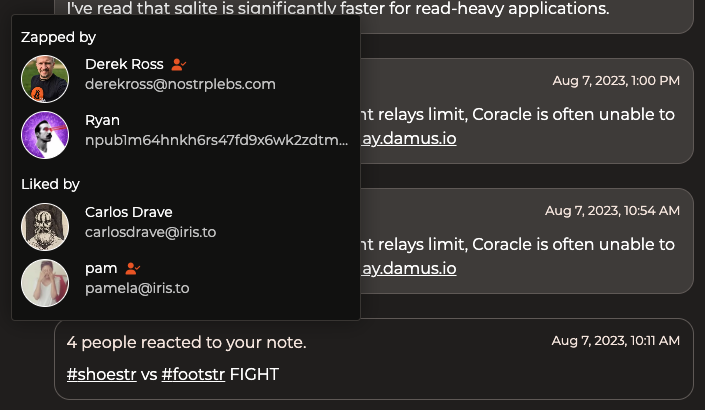Follow the damus.io link in the 1:00 PM note
705x410 pixels.
pos(408,138)
